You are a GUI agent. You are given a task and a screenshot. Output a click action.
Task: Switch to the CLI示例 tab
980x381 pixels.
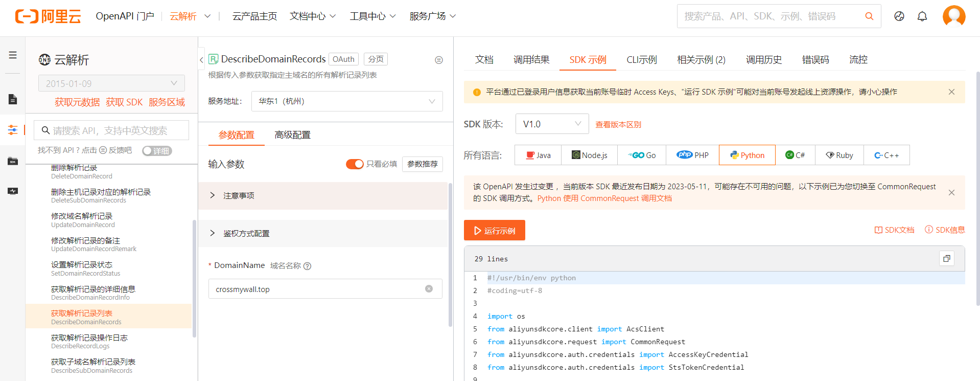tap(642, 60)
